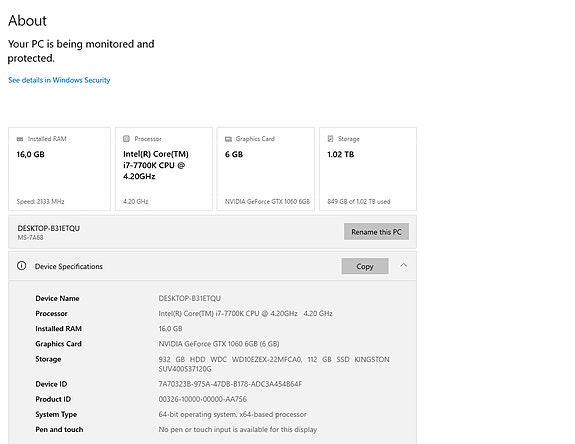Open See details in Windows Security link

59,80
